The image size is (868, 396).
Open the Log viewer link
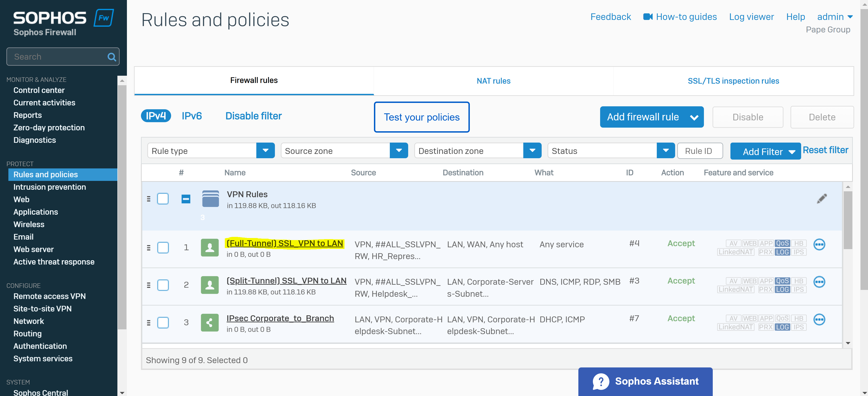coord(752,17)
